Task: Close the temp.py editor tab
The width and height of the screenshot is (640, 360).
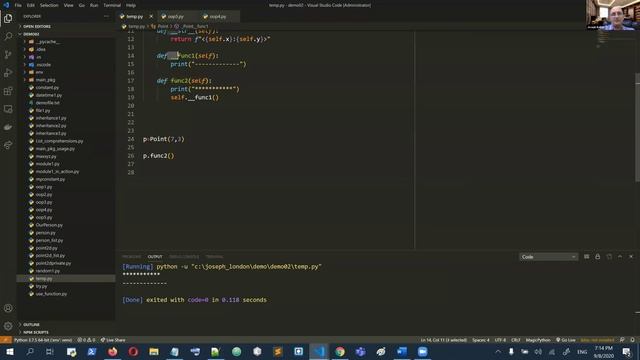Action: click(x=151, y=16)
